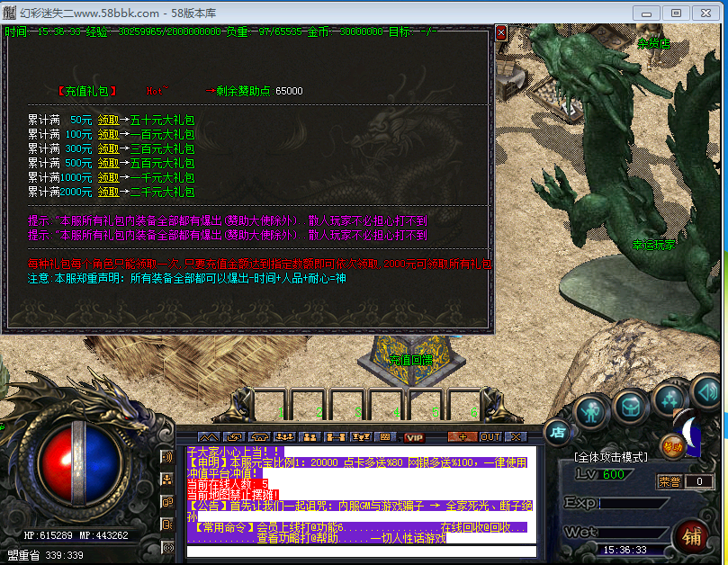Toggle the sound round speaker icon
This screenshot has width=728, height=565.
tap(708, 392)
